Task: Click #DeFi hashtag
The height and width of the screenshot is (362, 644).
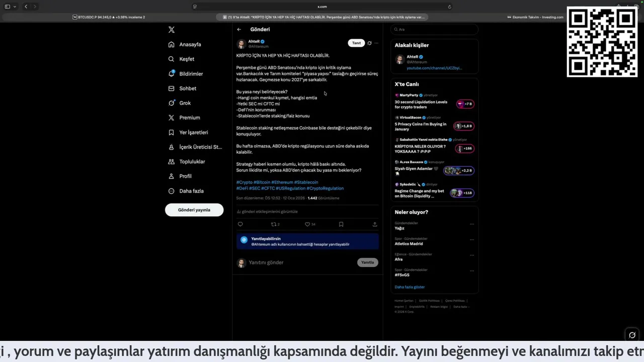Action: pyautogui.click(x=242, y=189)
